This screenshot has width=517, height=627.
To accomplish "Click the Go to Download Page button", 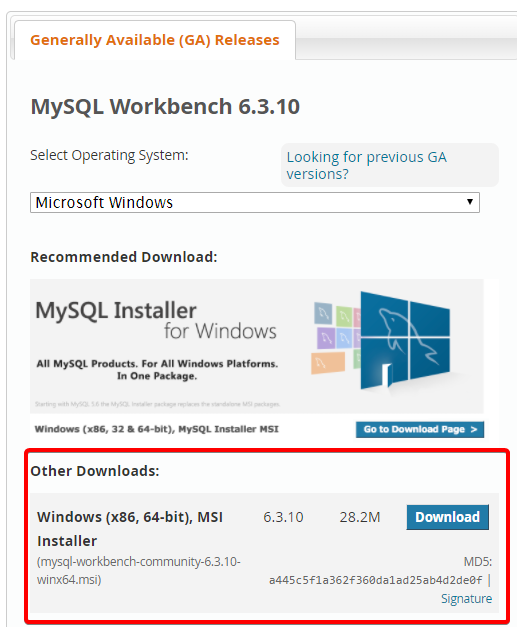I will point(420,429).
